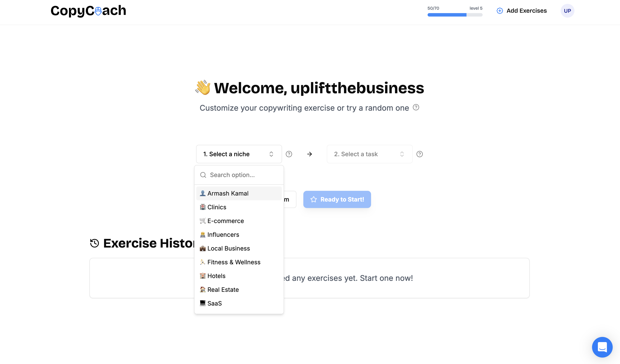Image resolution: width=620 pixels, height=364 pixels.
Task: Open the help icon beside the welcome subtitle
Action: point(416,107)
